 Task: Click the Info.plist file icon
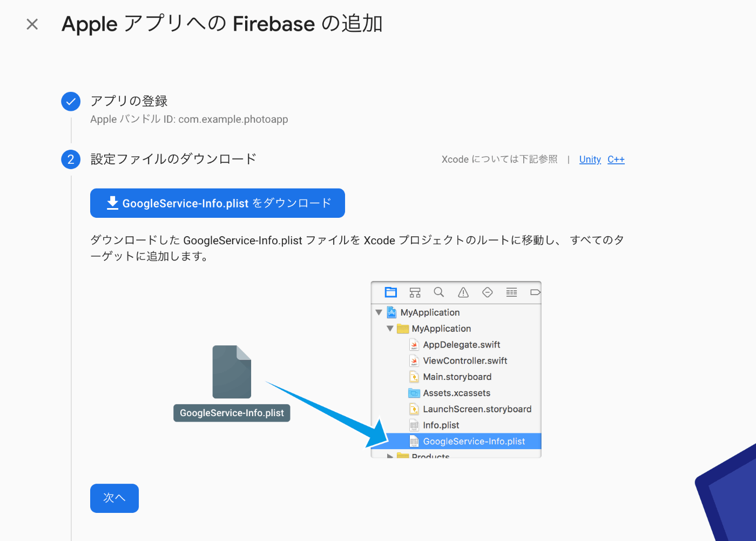coord(414,426)
